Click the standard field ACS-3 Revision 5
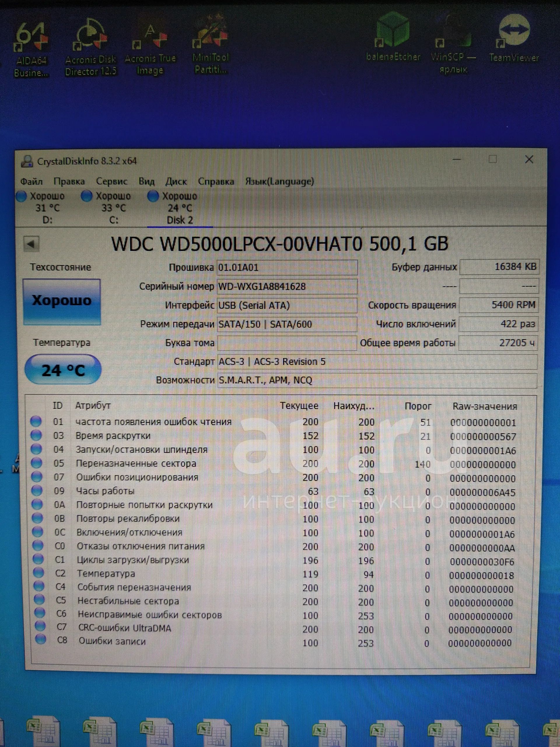 click(x=377, y=362)
